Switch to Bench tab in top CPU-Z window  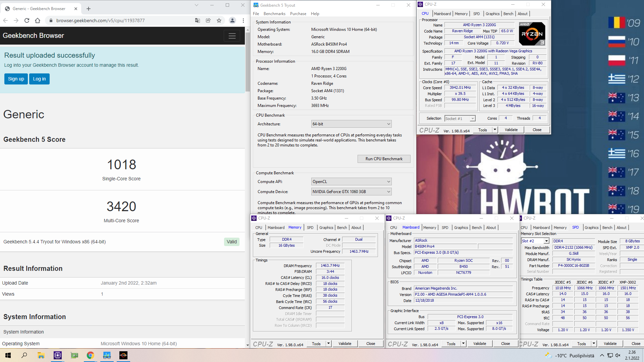pyautogui.click(x=508, y=14)
